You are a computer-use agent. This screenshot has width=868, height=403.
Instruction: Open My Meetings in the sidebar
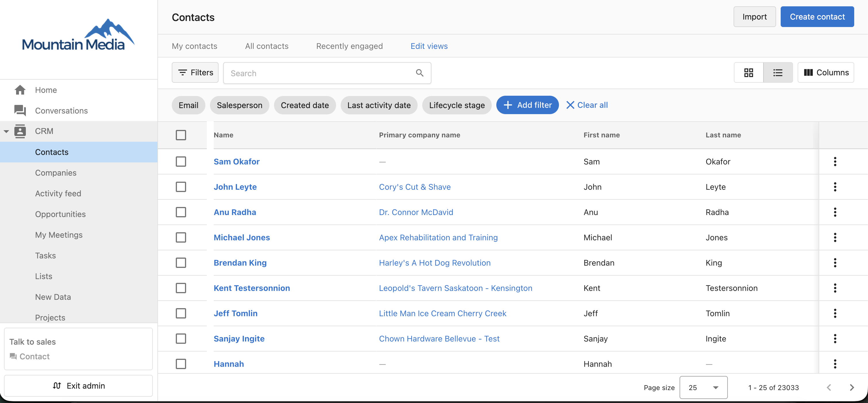tap(59, 235)
